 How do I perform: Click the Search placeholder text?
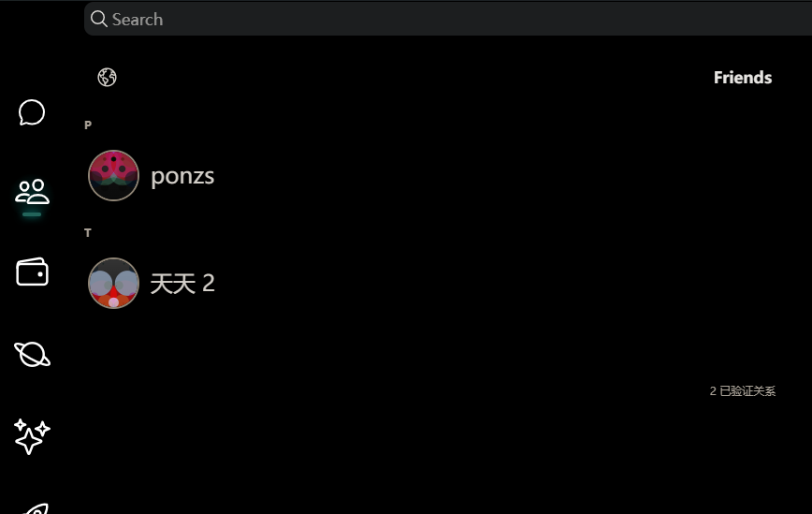(x=138, y=20)
